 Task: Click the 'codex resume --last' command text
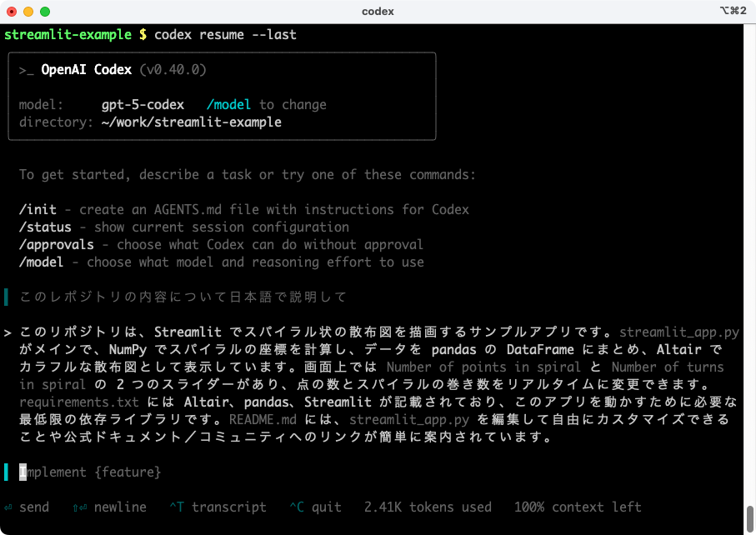click(225, 35)
